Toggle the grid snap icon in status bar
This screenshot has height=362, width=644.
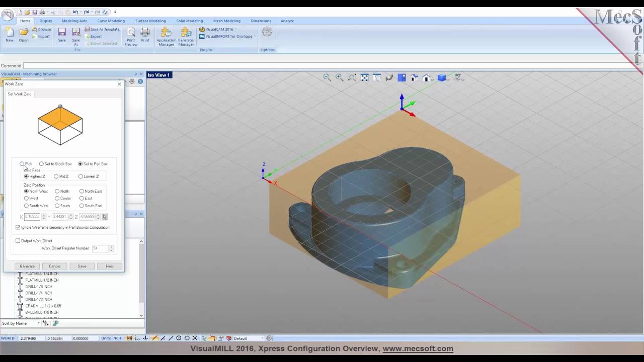pos(129,338)
